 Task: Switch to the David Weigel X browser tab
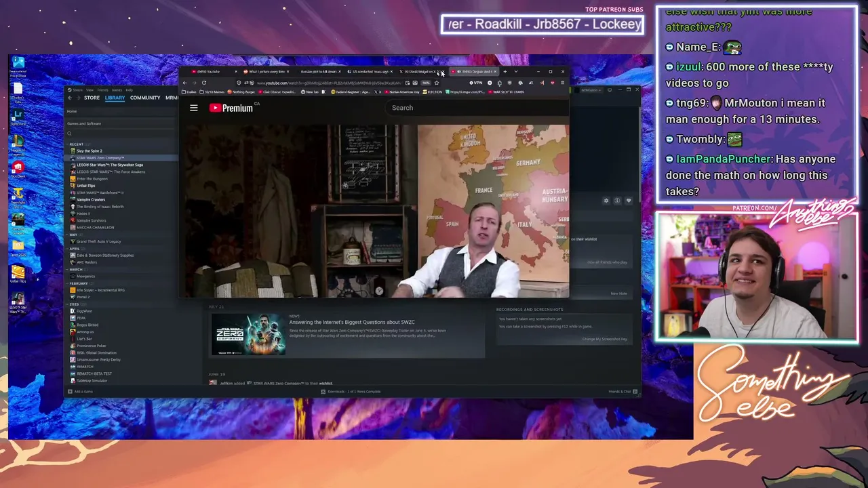point(420,71)
